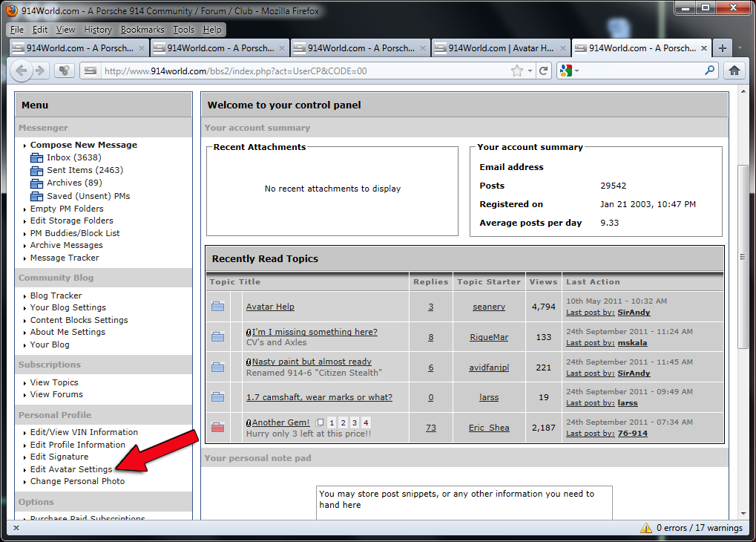Click last poster mskala link
This screenshot has width=756, height=542.
point(632,343)
